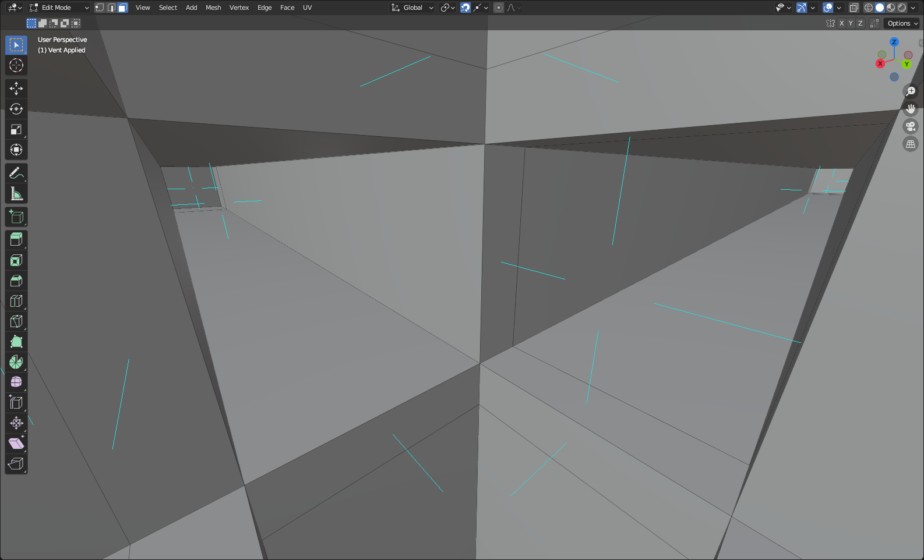Toggle proportional editing
924x560 pixels.
[x=499, y=8]
